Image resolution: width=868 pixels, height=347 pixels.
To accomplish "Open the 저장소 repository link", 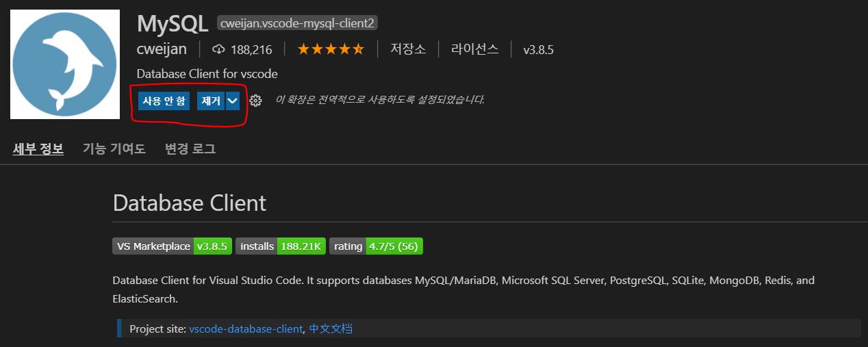I will (x=408, y=49).
